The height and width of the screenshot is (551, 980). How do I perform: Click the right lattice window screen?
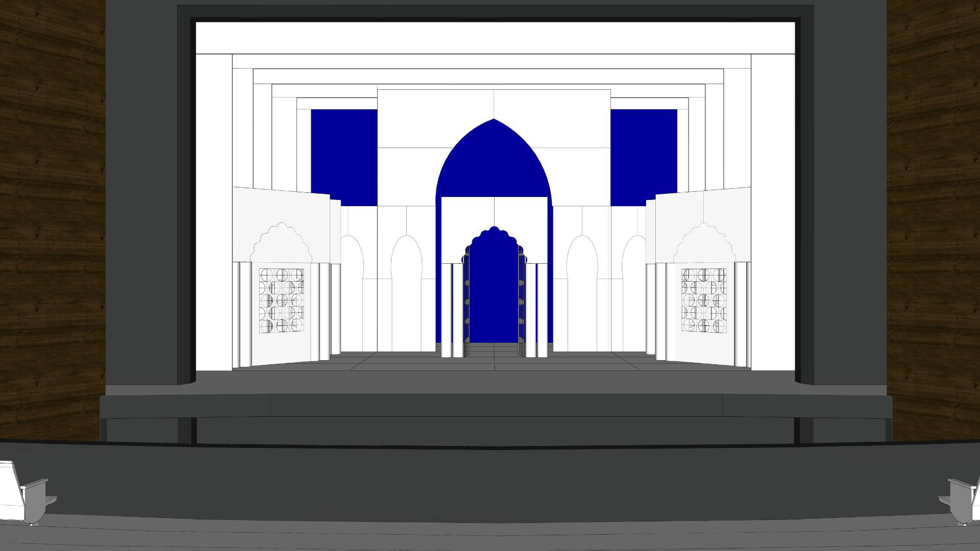click(703, 301)
